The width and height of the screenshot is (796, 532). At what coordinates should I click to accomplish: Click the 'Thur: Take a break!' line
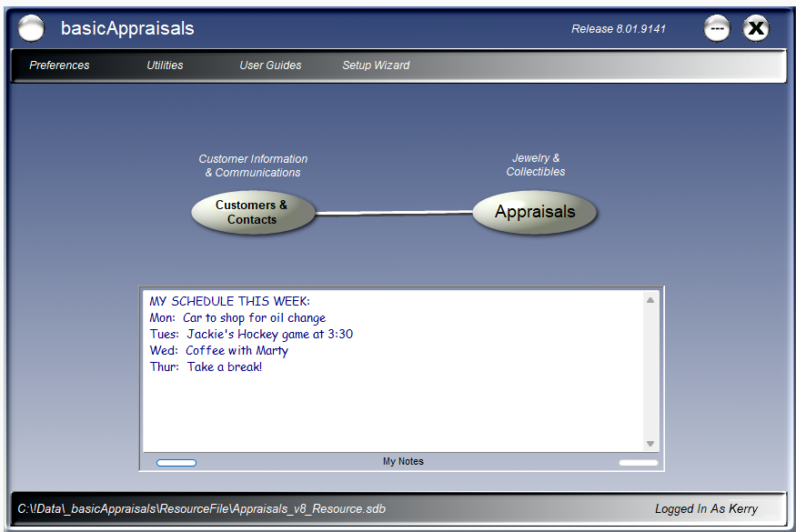pyautogui.click(x=206, y=366)
